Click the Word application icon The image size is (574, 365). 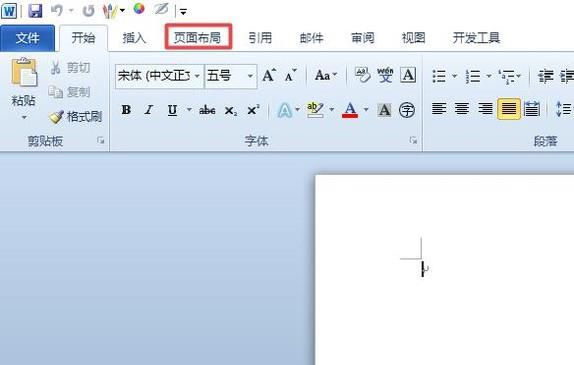pyautogui.click(x=9, y=11)
